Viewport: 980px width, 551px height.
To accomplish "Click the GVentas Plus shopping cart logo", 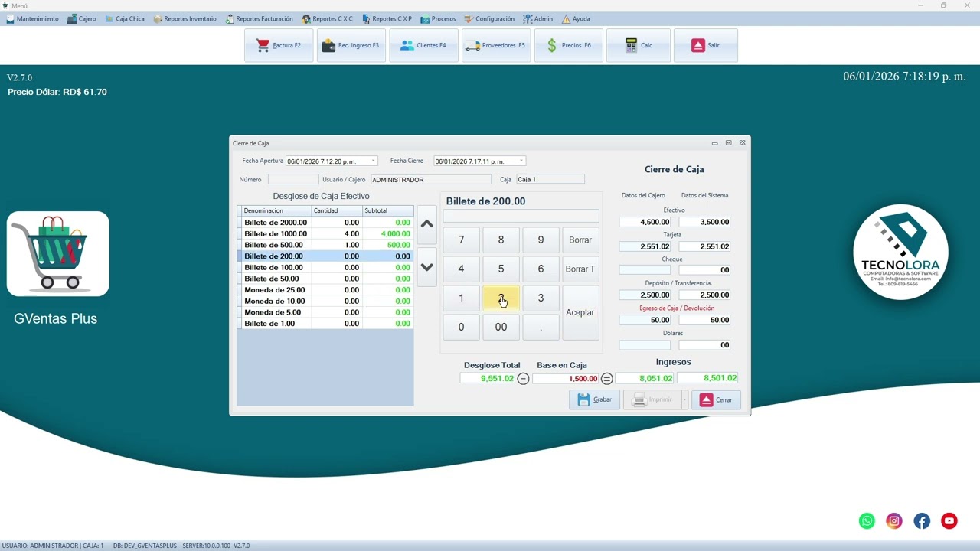I will tap(58, 253).
